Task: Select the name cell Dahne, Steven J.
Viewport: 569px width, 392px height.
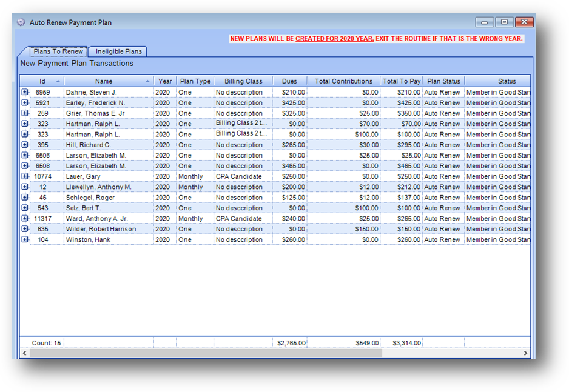Action: 109,92
